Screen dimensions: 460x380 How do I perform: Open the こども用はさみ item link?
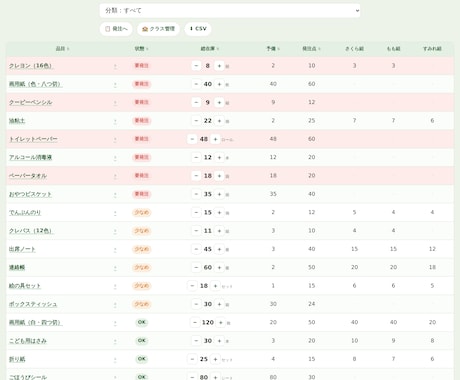[28, 341]
